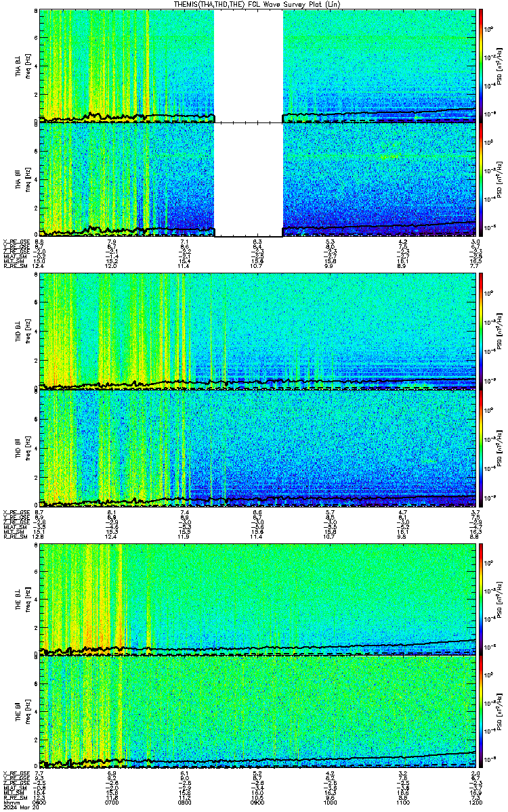Click the 1200 time tick label

point(475,803)
